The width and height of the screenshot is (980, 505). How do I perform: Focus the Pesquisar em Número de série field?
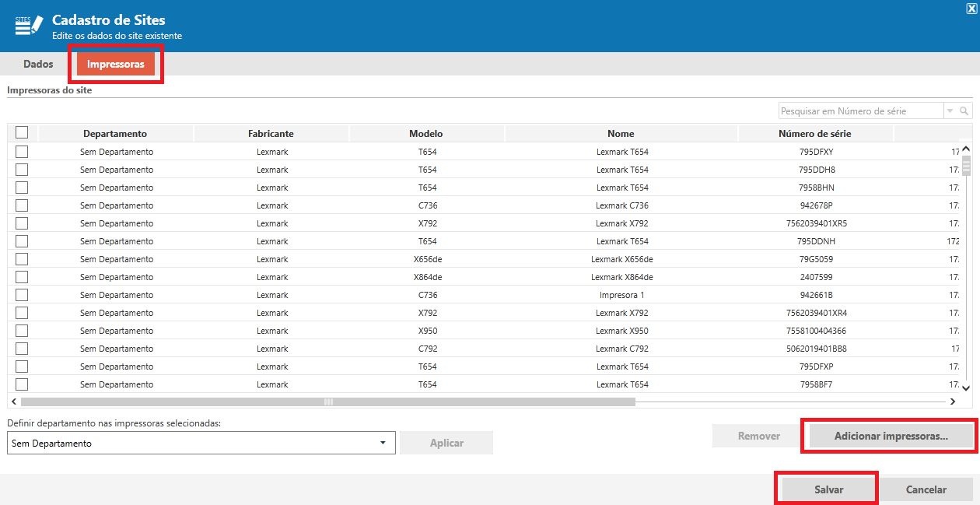pyautogui.click(x=860, y=111)
